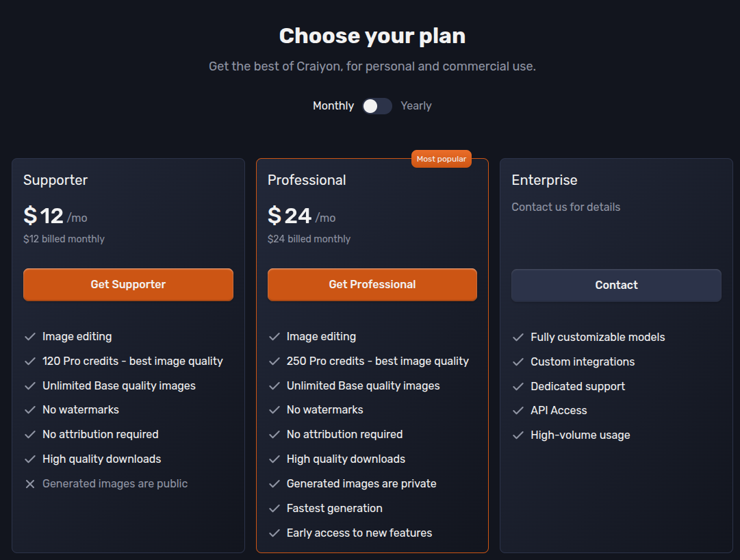This screenshot has width=740, height=560.
Task: Click the Monthly label next to the switch
Action: pos(333,105)
